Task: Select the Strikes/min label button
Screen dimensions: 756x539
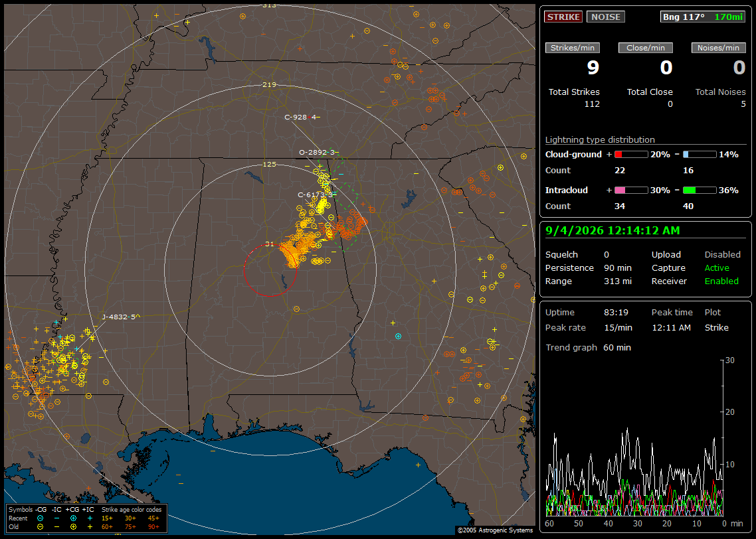Action: point(572,48)
